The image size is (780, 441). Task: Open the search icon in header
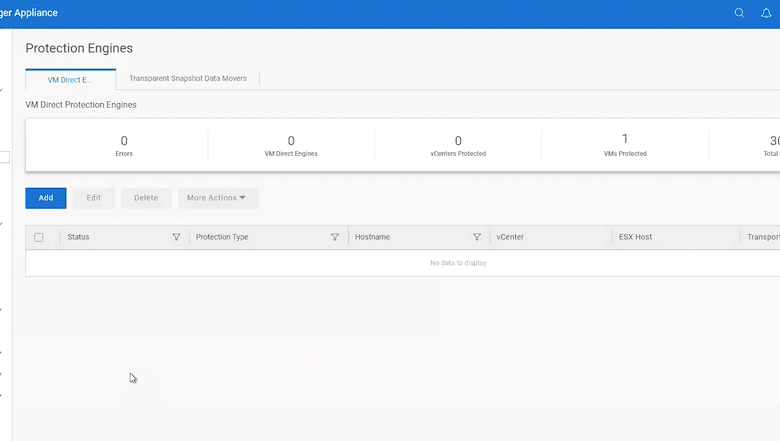[739, 13]
